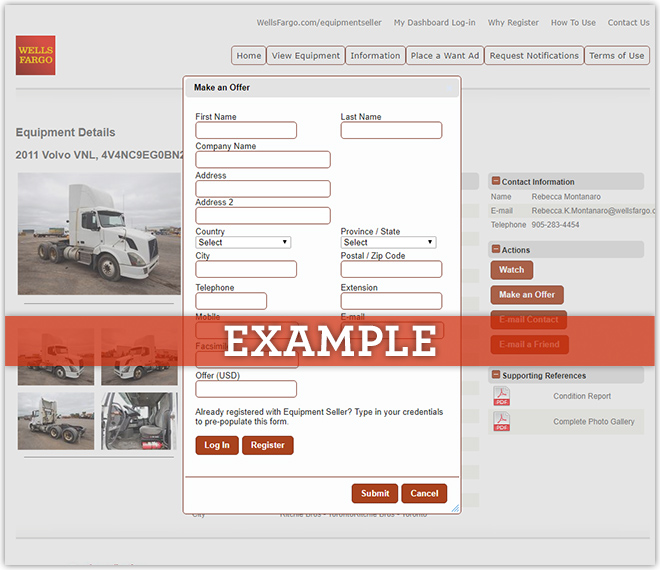Open the Information tab

[x=375, y=56]
